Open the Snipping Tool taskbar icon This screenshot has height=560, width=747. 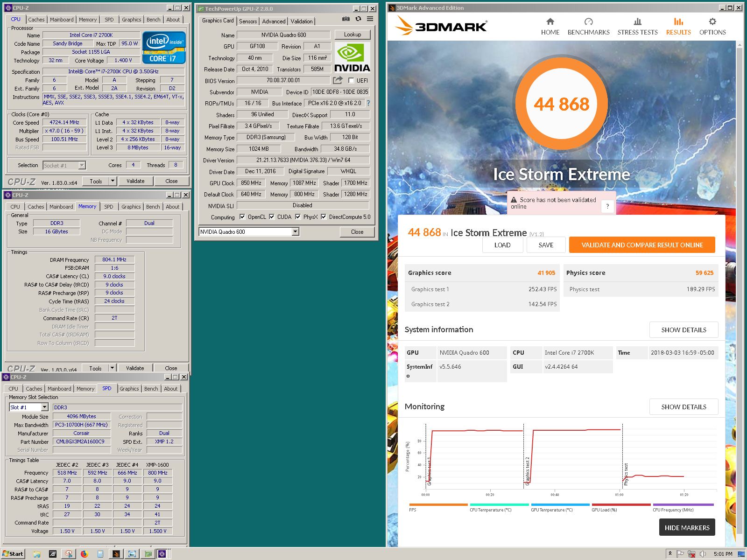69,554
